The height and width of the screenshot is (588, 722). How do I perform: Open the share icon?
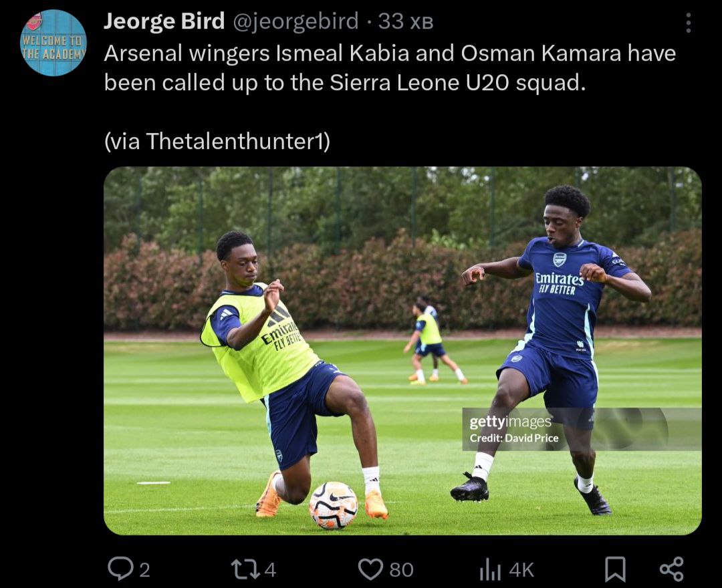coord(672,569)
